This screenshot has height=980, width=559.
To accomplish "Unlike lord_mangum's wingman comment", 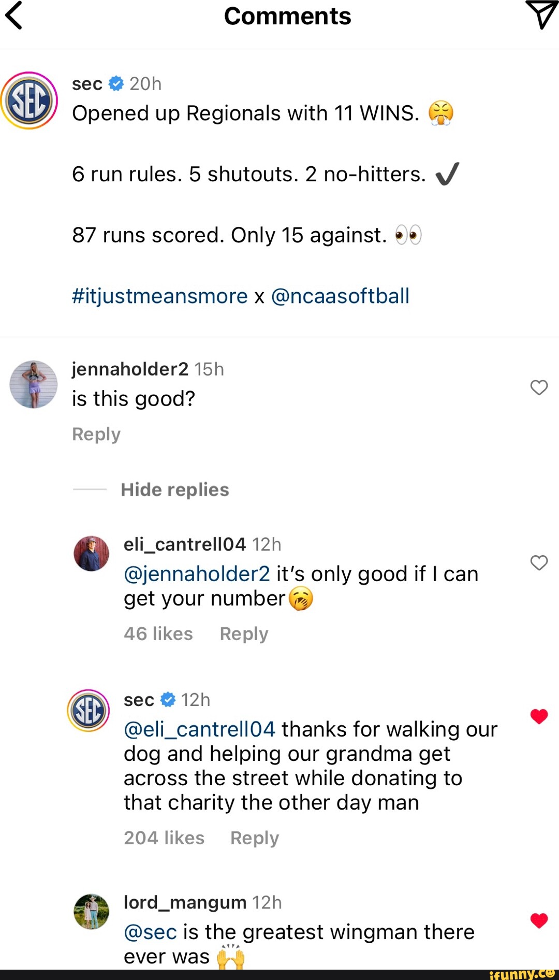I will [x=539, y=920].
